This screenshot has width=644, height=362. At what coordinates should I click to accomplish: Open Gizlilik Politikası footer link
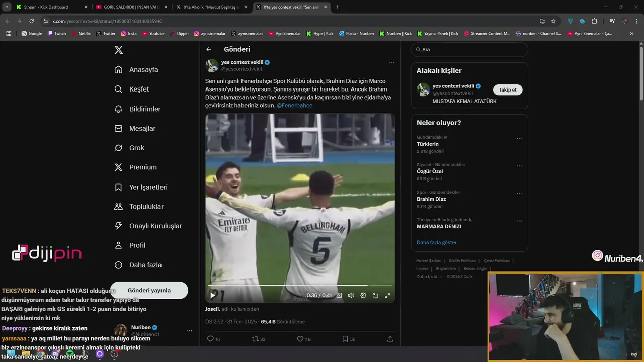coord(462,261)
